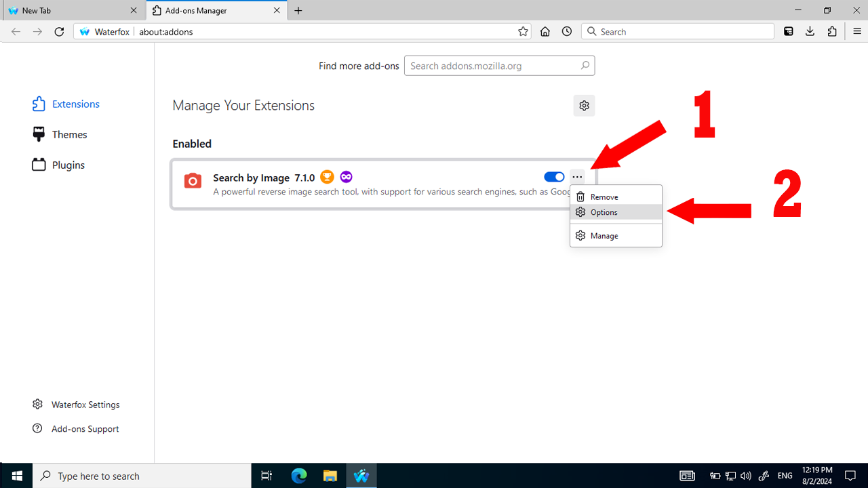
Task: Click the addons search magnifier icon
Action: tap(585, 66)
